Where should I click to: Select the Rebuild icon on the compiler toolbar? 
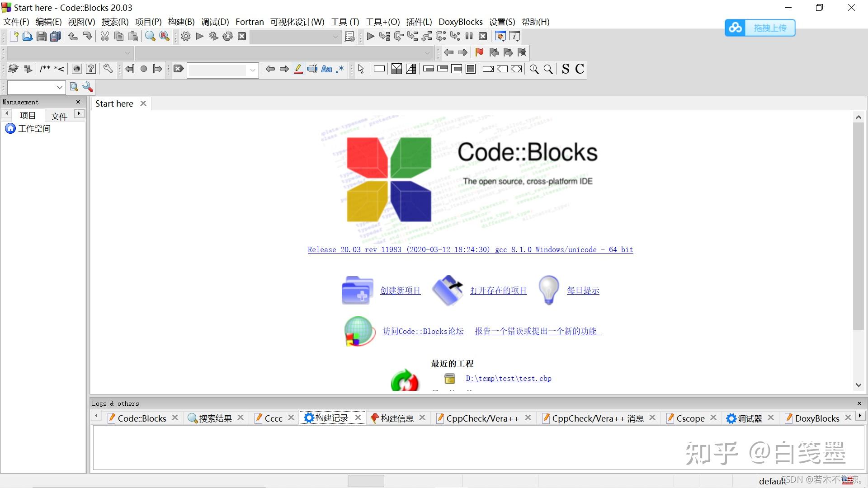227,36
